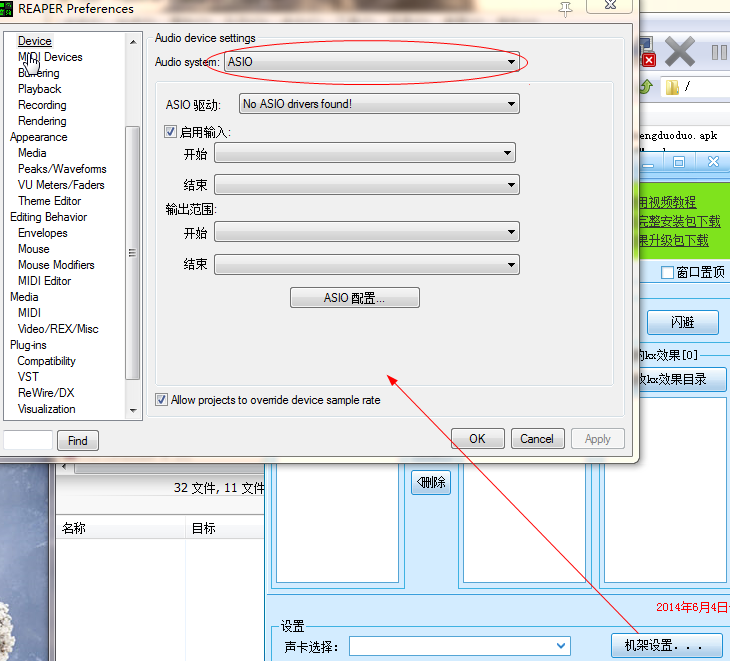Click the ASIO 配置 configuration button
The image size is (730, 661).
point(354,298)
